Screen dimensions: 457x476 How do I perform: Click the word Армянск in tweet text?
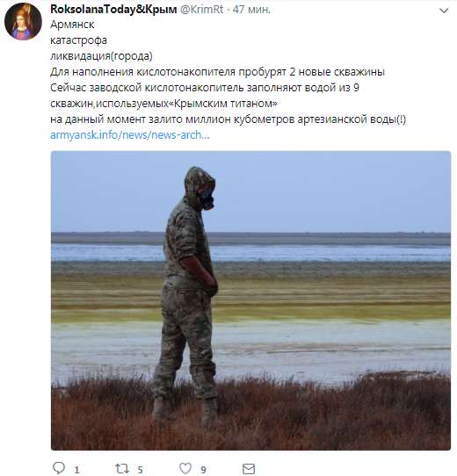[x=72, y=25]
